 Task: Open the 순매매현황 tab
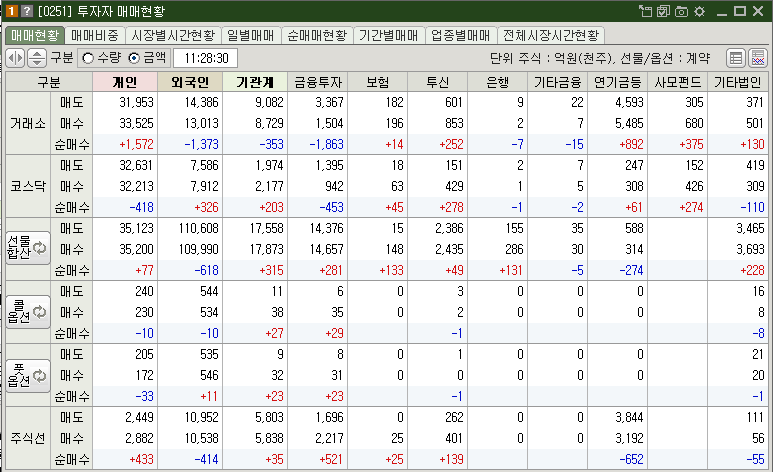(317, 36)
